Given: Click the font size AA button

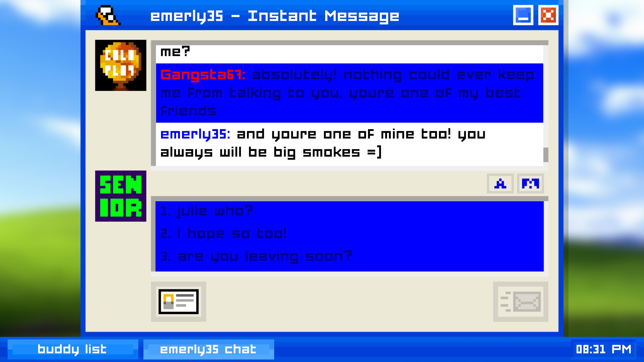Looking at the screenshot, I should pyautogui.click(x=530, y=184).
